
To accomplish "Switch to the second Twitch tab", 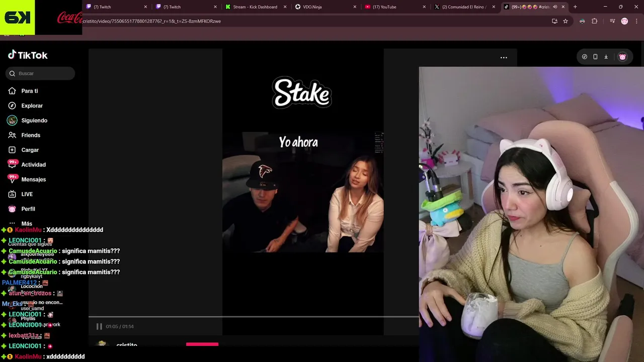I will pyautogui.click(x=187, y=7).
